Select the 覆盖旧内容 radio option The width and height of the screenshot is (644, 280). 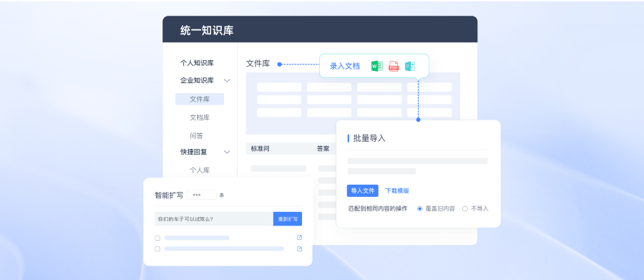click(x=420, y=208)
